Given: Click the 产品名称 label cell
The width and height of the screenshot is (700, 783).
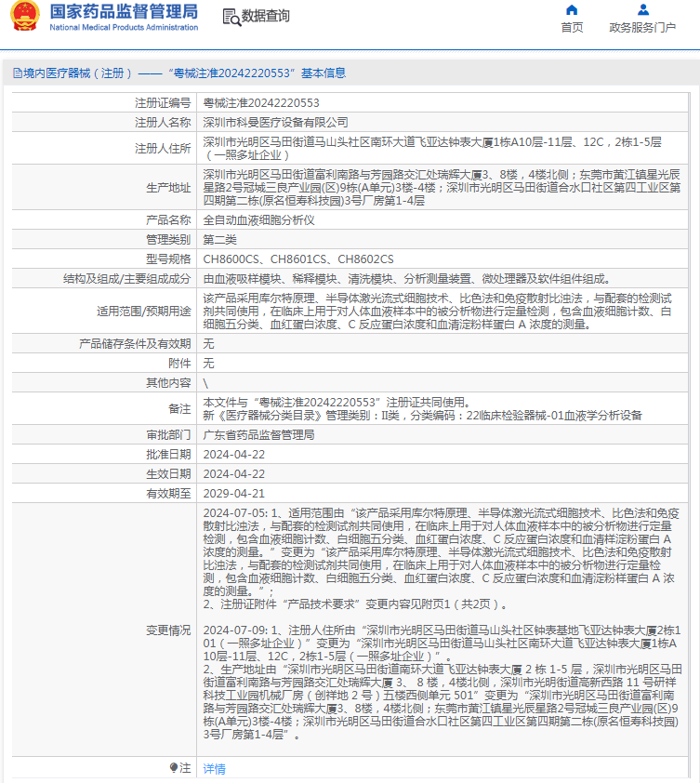Looking at the screenshot, I should click(x=104, y=220).
